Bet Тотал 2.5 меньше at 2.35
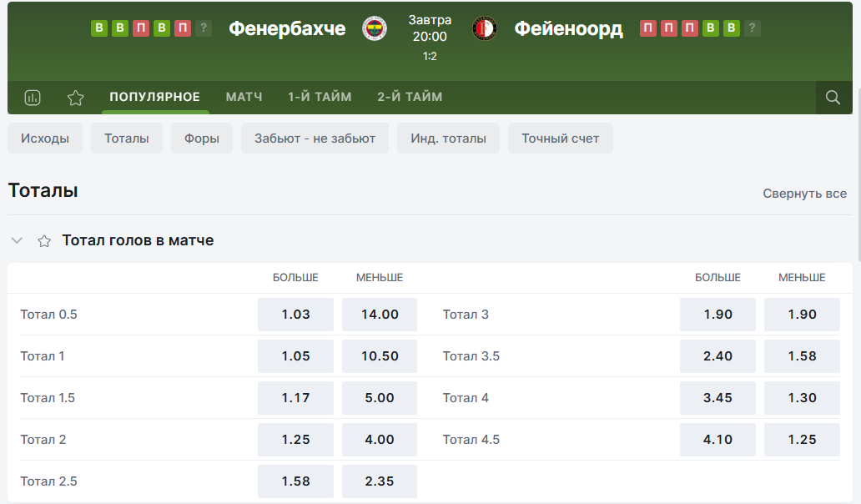Image resolution: width=861 pixels, height=504 pixels. [380, 481]
